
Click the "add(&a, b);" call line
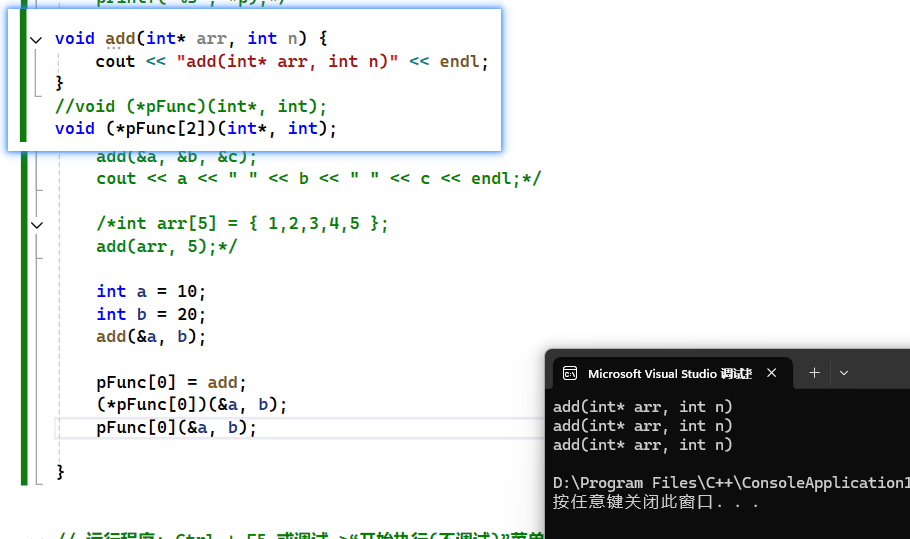(151, 337)
